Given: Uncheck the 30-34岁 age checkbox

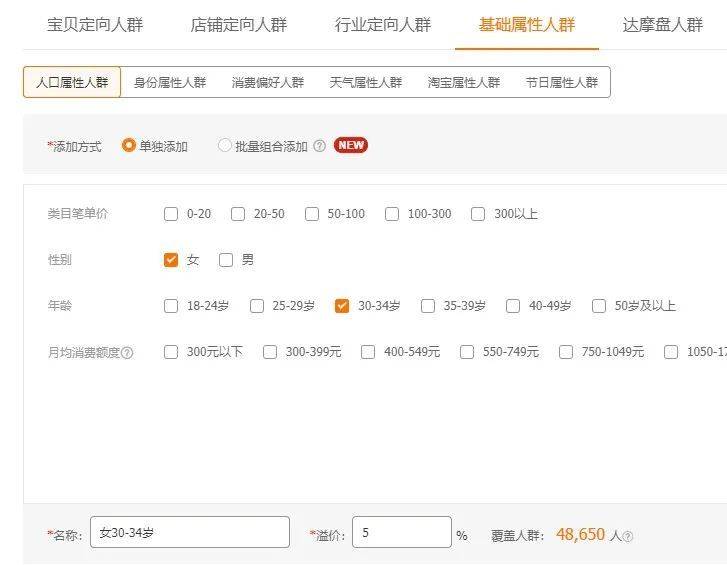Looking at the screenshot, I should (x=342, y=306).
